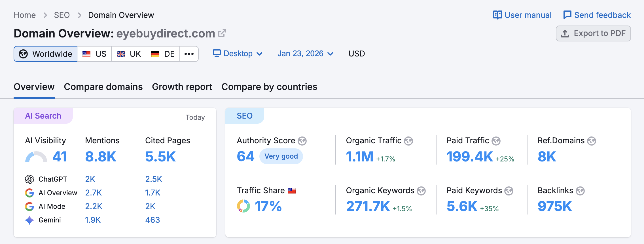This screenshot has width=644, height=244.
Task: Click the globe icon next to Authority Score
Action: [302, 141]
